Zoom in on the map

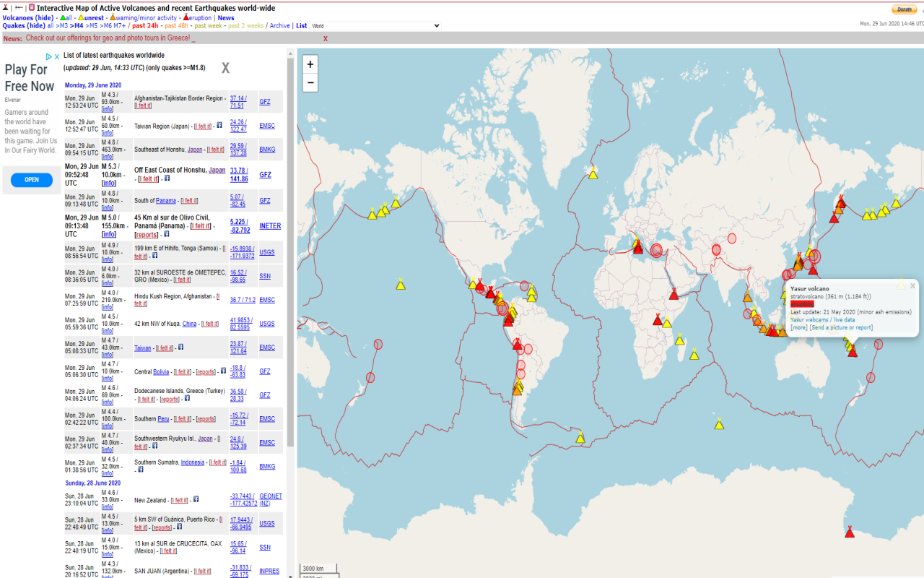310,64
